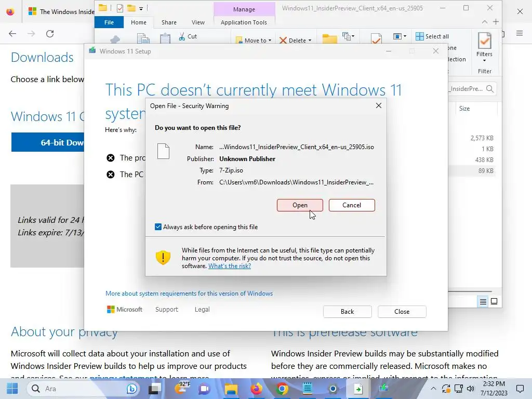532x399 pixels.
Task: Click the 64-bit Download button in Firefox
Action: 48,142
